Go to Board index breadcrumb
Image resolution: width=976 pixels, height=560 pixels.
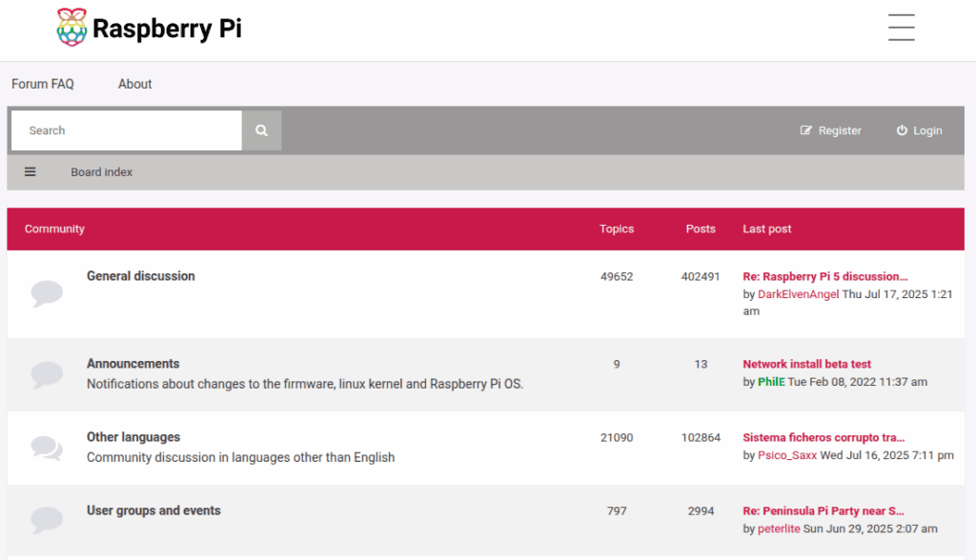point(101,172)
